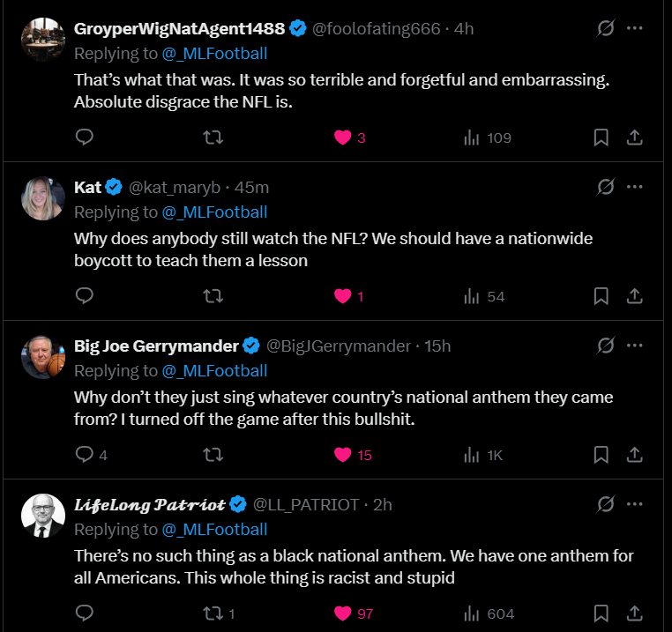Toggle like on GroyperWigNatAgent1488's tweet
672x632 pixels.
pos(343,138)
